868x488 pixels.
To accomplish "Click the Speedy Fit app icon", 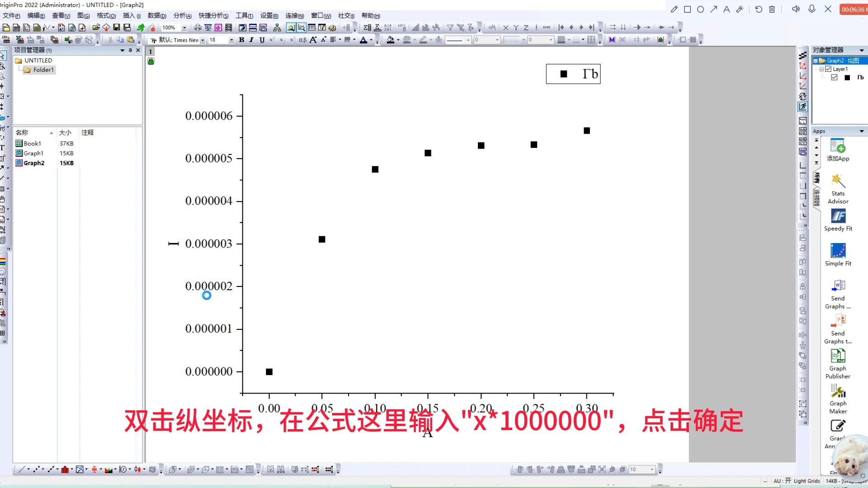I will (838, 216).
